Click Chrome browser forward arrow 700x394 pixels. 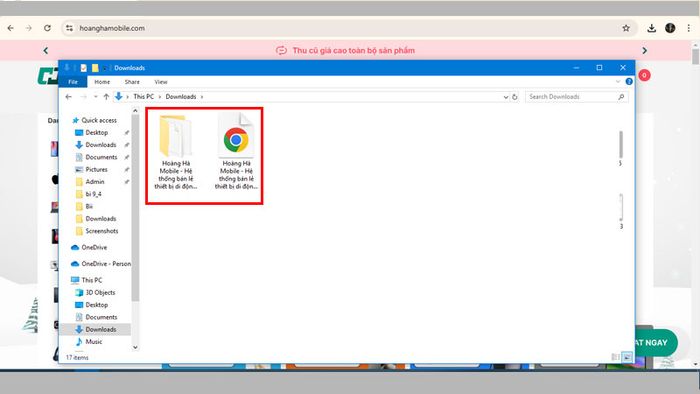coord(29,28)
